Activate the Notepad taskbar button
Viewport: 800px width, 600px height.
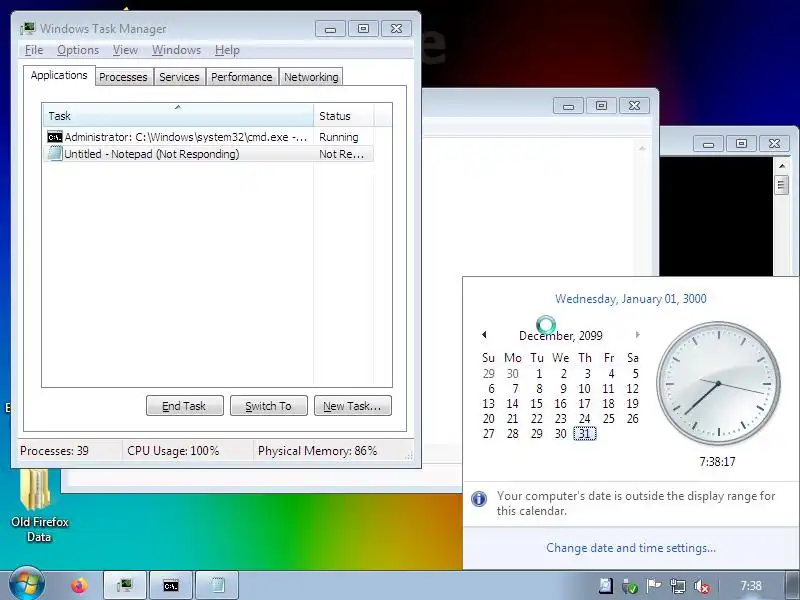(217, 585)
